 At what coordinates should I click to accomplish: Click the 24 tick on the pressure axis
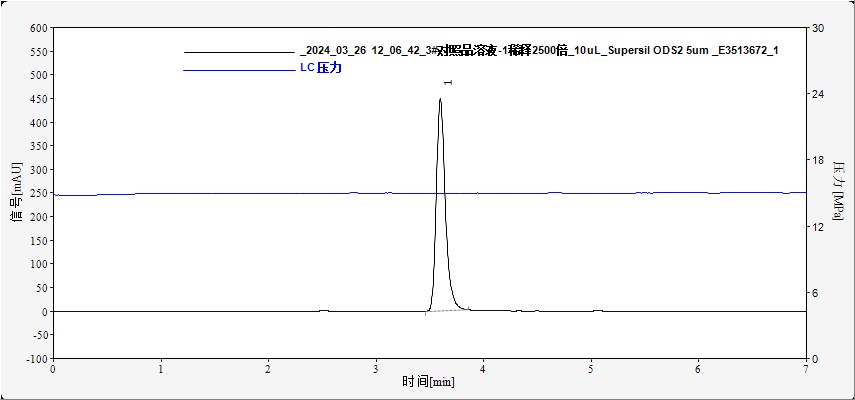click(x=816, y=94)
